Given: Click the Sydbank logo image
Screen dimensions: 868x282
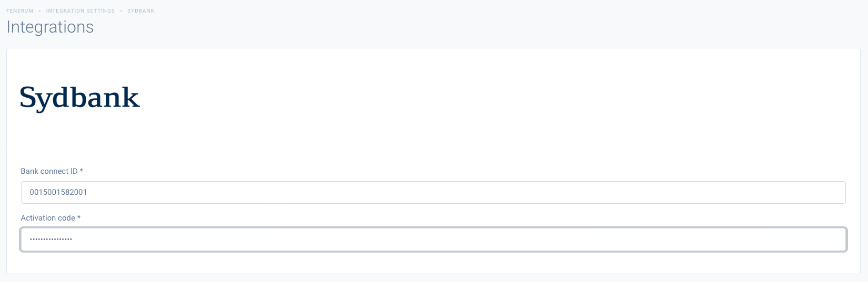Looking at the screenshot, I should [79, 98].
